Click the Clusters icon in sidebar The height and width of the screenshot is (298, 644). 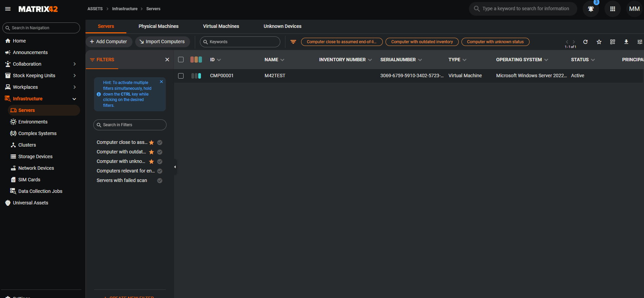13,145
